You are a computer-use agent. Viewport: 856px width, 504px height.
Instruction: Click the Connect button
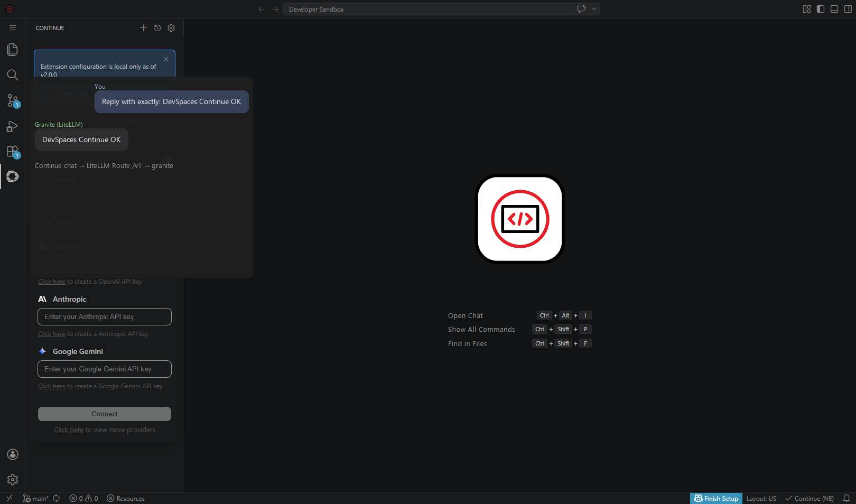(x=105, y=414)
